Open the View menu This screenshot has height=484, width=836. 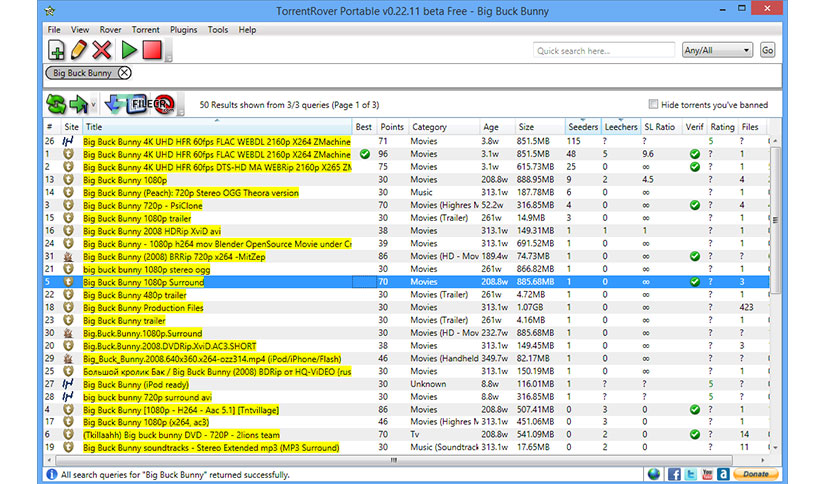coord(80,30)
